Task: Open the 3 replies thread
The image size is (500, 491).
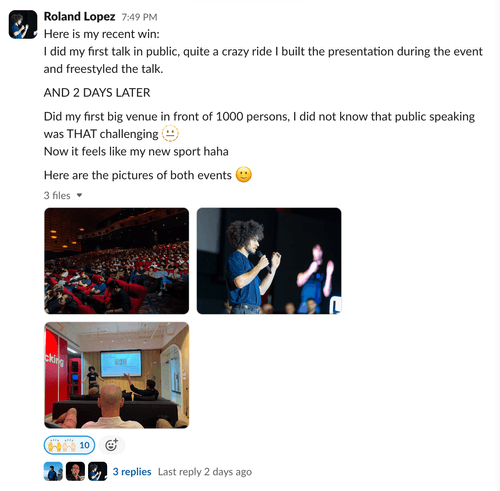Action: coord(132,472)
